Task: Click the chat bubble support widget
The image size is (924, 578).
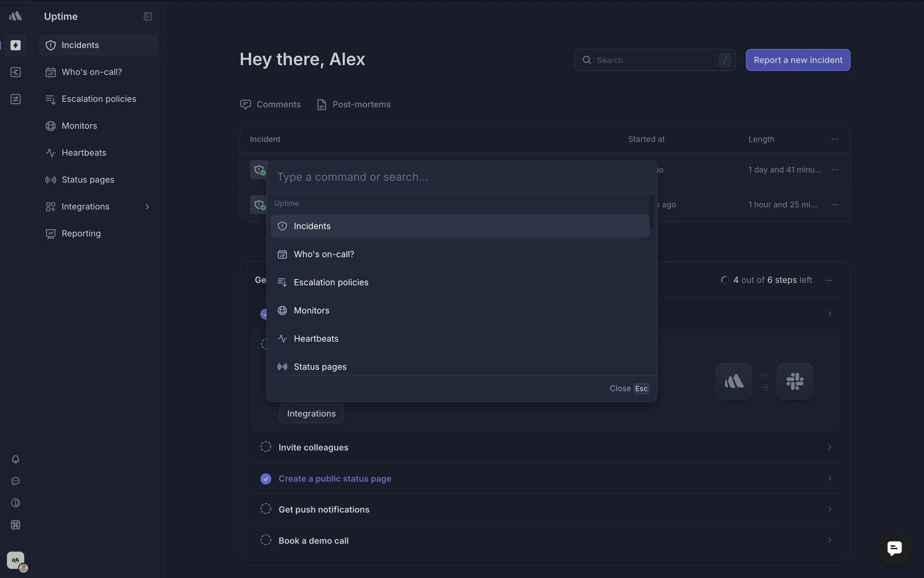Action: coord(894,548)
